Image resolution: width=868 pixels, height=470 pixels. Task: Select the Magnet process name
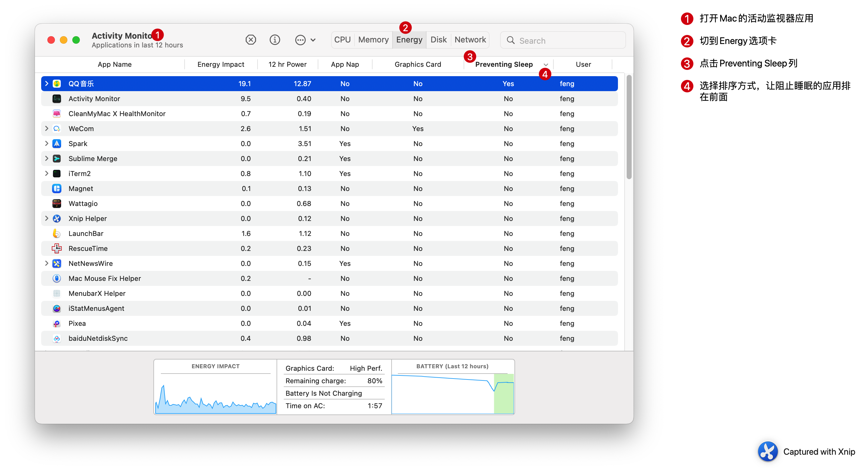(x=80, y=188)
